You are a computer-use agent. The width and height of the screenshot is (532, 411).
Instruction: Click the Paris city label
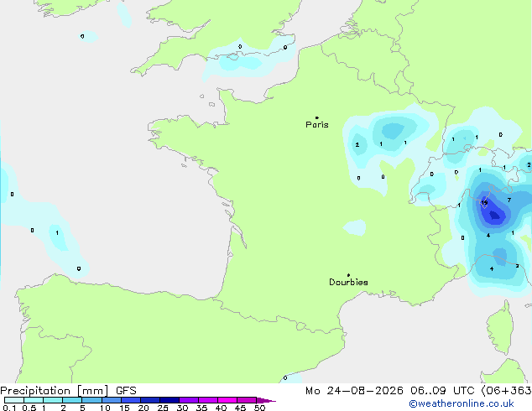point(317,124)
